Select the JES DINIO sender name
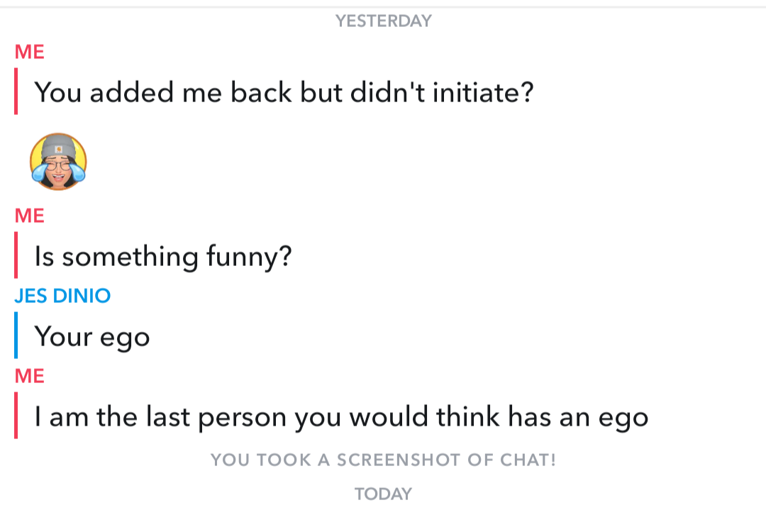The image size is (766, 532). (x=63, y=296)
